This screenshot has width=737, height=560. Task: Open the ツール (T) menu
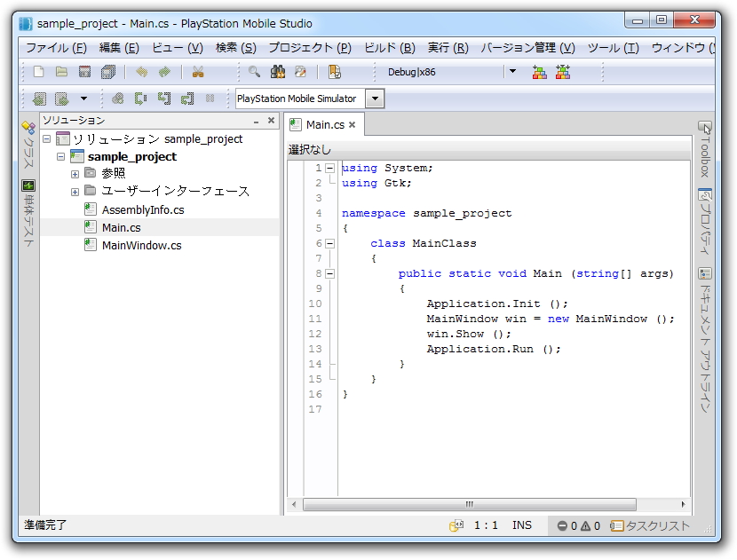613,48
